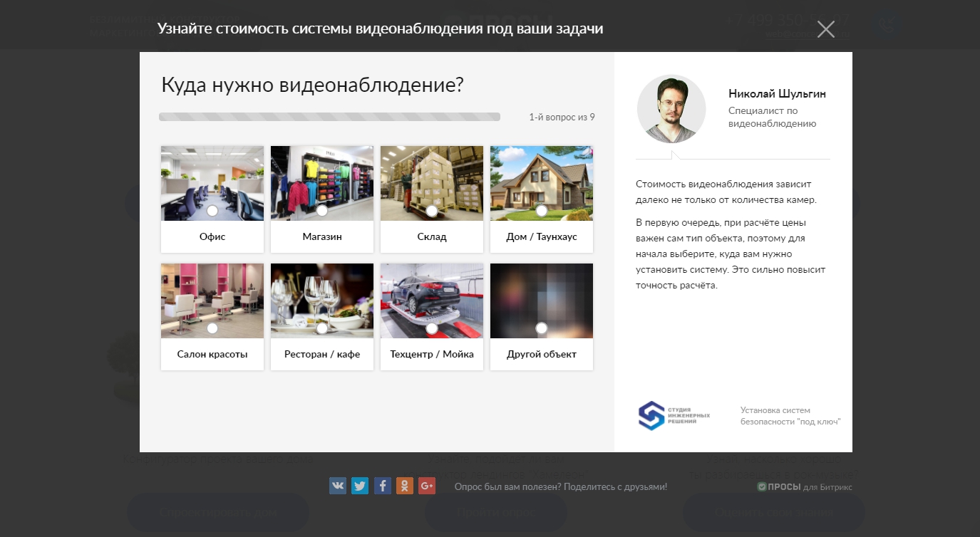980x537 pixels.
Task: Select the Магазин radio button
Action: pos(322,211)
